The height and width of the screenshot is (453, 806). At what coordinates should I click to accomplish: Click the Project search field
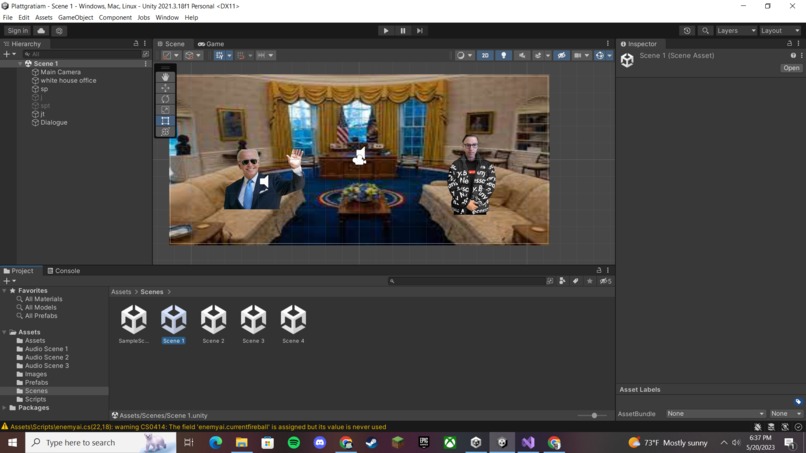466,281
